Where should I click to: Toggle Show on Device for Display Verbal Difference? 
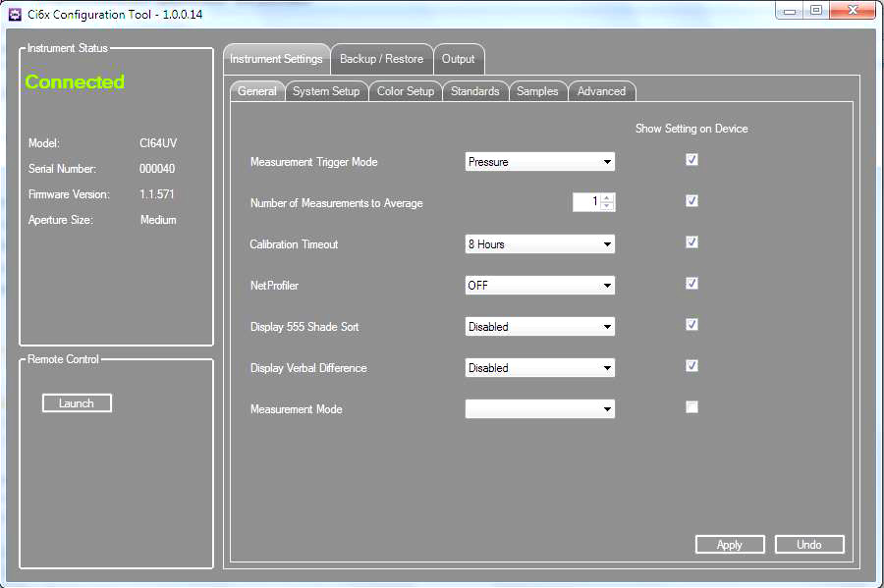[x=691, y=366]
